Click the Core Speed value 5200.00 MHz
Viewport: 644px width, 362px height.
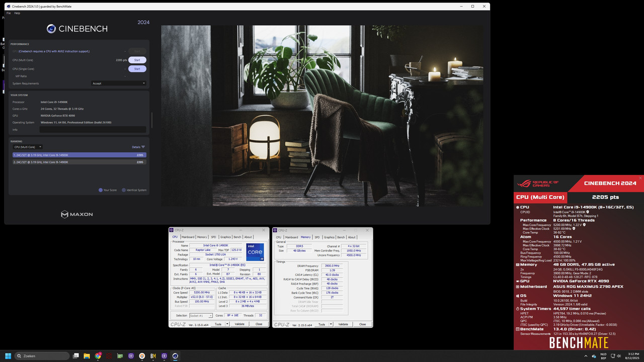201,292
